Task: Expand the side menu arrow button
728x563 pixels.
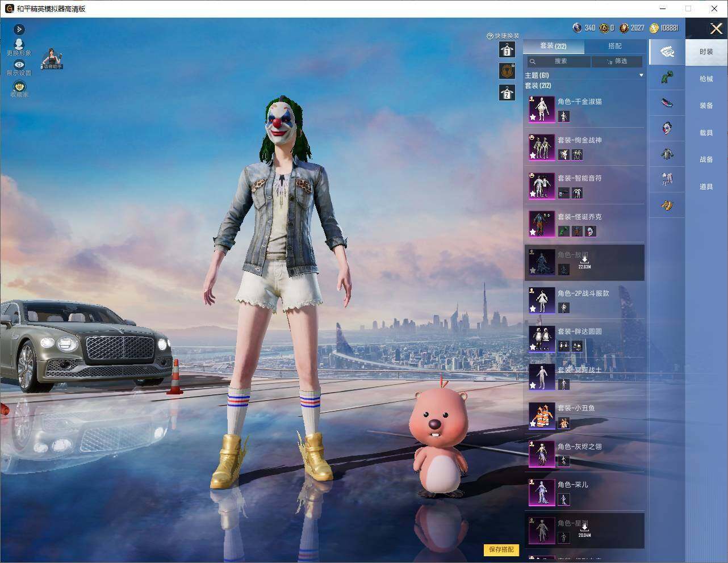Action: tap(19, 29)
